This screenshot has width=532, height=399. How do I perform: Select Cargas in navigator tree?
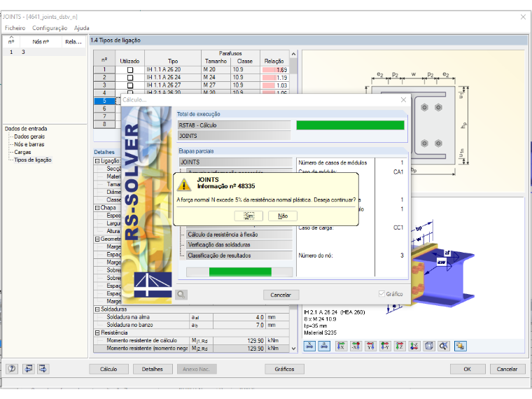[x=22, y=152]
